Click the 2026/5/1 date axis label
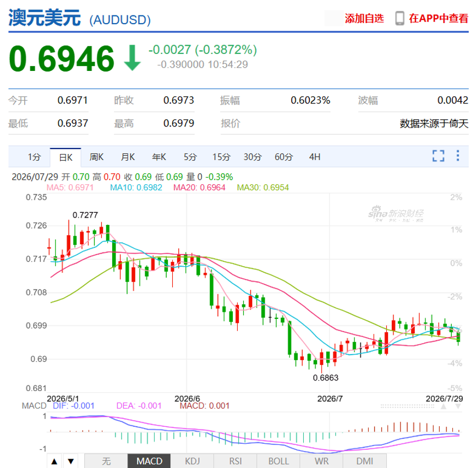The height and width of the screenshot is (468, 476). (x=63, y=399)
